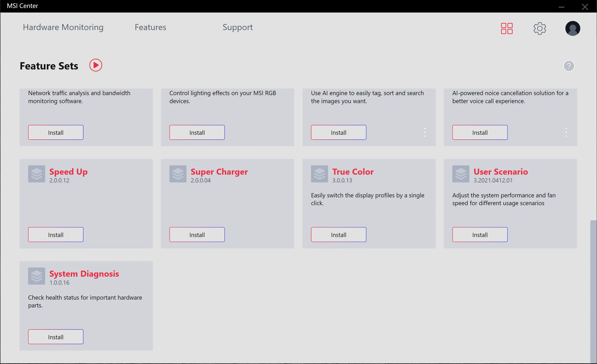Click the System Diagnosis feature icon
The image size is (597, 364).
pos(37,276)
